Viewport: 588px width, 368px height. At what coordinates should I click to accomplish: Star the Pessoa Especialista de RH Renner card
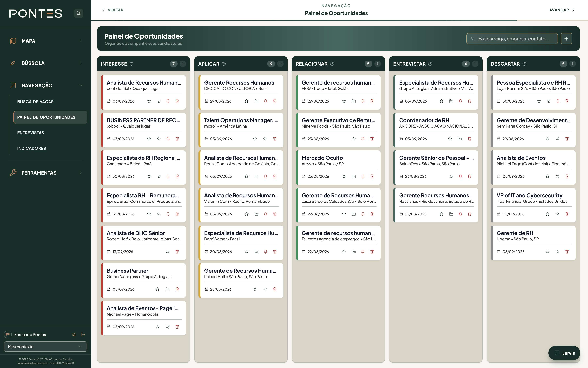pos(539,101)
